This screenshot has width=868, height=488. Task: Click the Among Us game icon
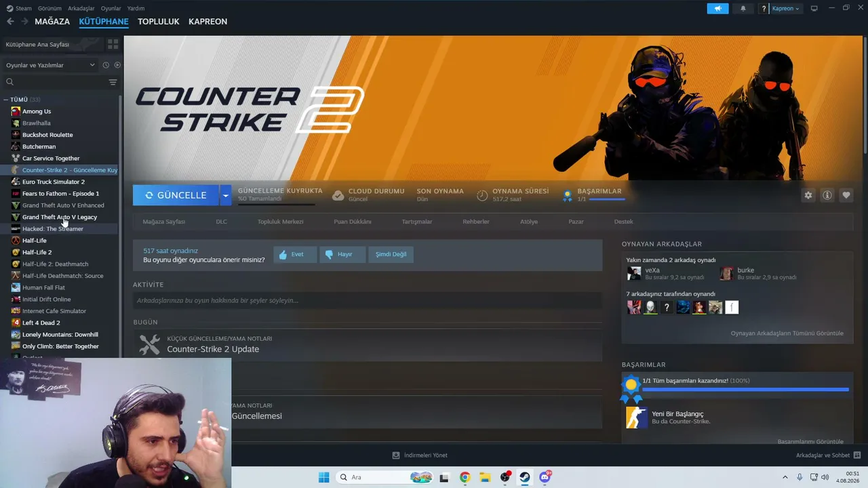(x=16, y=111)
